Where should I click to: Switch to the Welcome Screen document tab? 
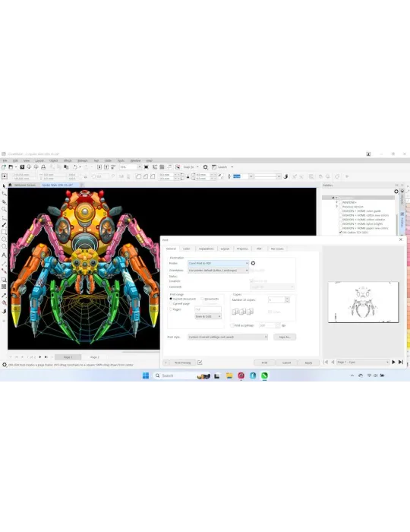pos(25,185)
